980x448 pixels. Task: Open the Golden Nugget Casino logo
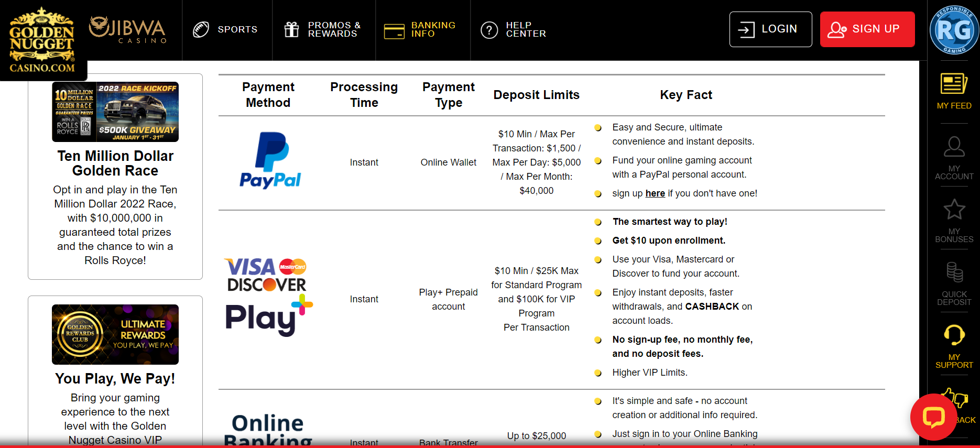[42, 40]
